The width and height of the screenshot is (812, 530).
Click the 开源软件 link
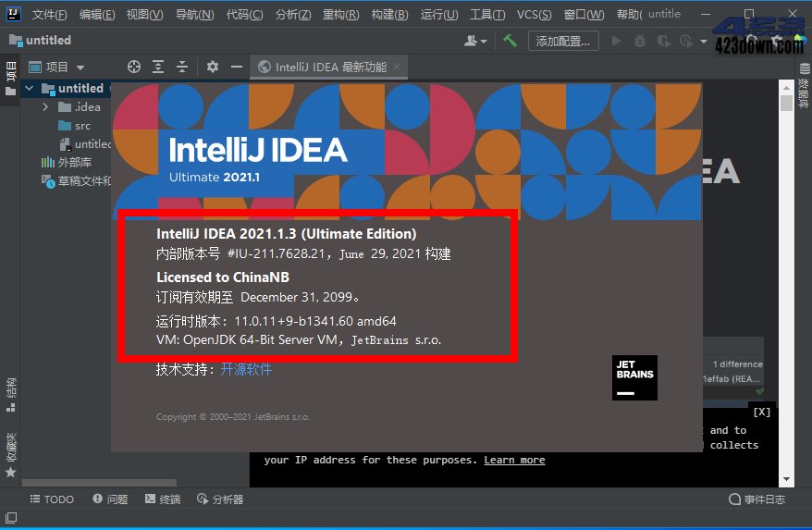(x=246, y=369)
